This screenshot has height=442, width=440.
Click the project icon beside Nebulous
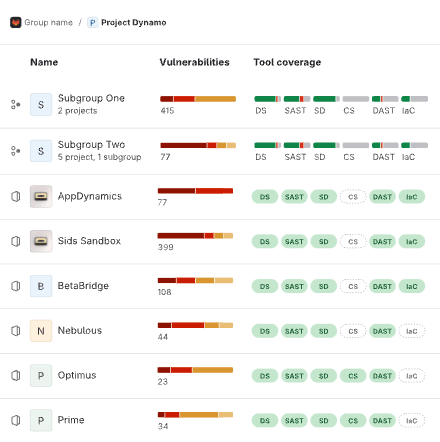coord(16,331)
